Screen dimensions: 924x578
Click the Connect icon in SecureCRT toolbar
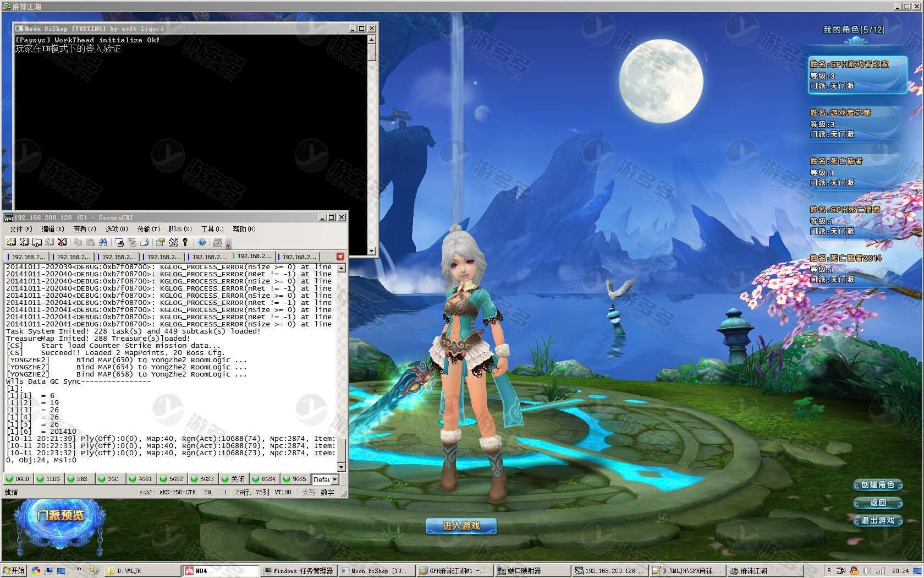11,242
